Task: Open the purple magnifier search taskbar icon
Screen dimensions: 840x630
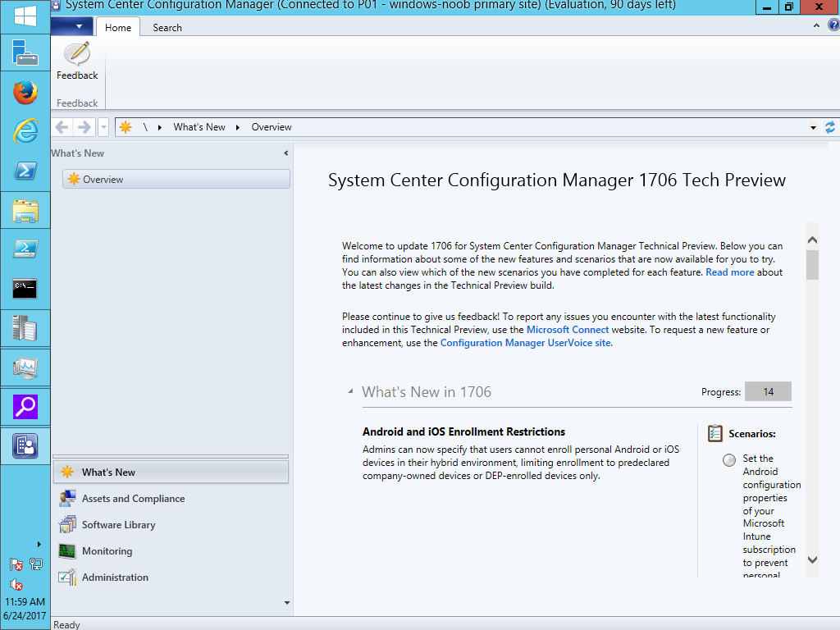Action: [25, 407]
